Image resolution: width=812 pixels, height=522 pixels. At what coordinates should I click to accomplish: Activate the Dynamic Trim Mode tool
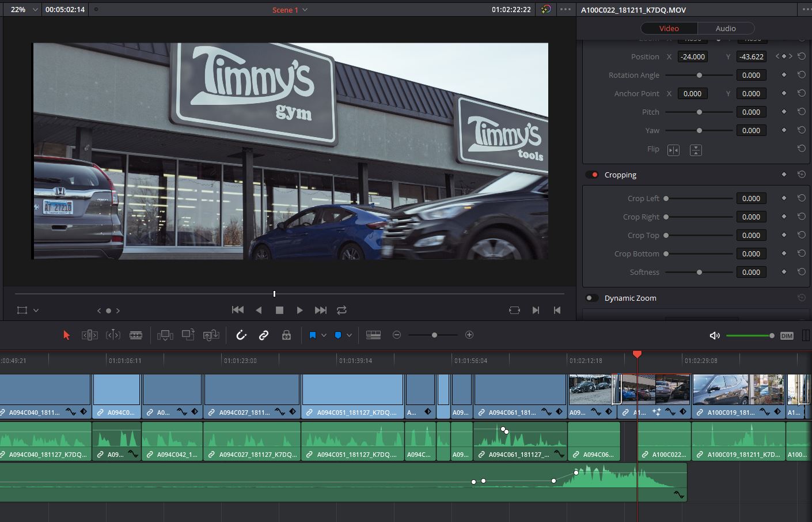click(113, 335)
